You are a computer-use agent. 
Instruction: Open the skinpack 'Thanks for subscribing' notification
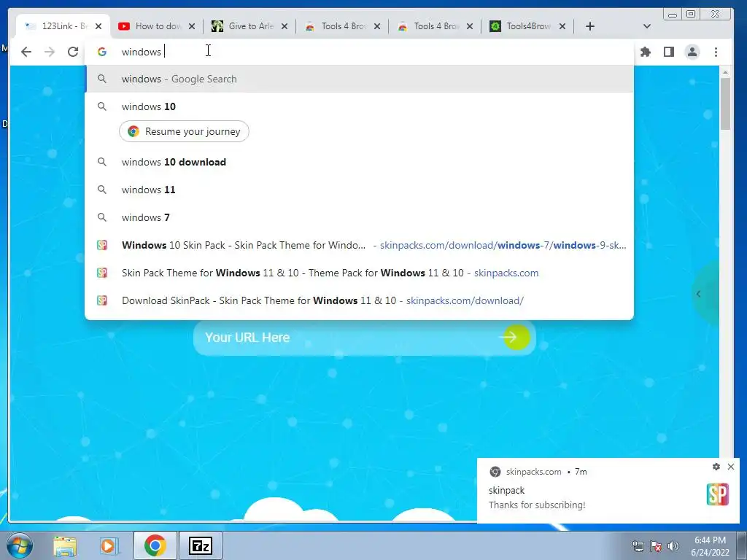[608, 491]
